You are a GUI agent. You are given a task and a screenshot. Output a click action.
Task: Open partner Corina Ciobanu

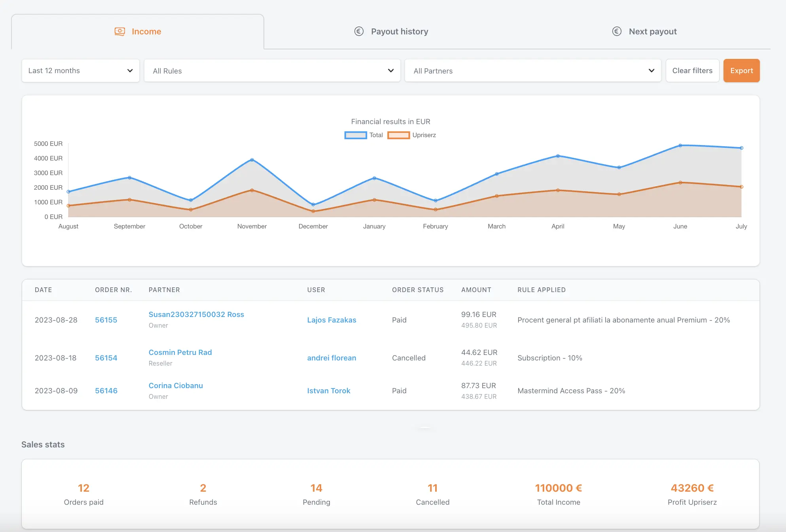click(176, 385)
